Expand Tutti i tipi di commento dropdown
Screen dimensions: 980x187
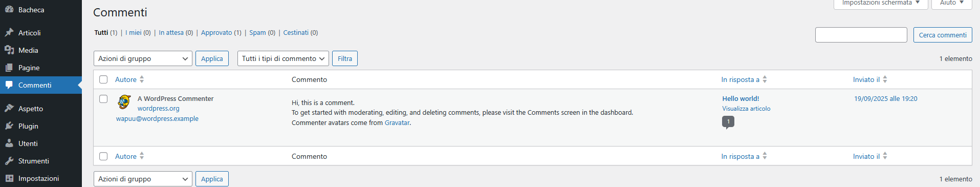click(x=283, y=58)
